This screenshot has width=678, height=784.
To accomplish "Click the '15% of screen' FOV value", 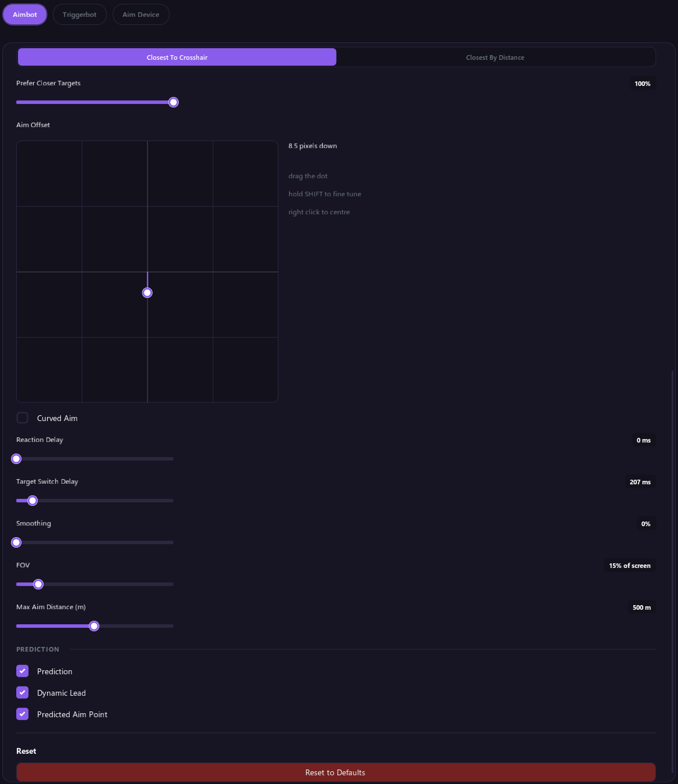I will pos(630,566).
